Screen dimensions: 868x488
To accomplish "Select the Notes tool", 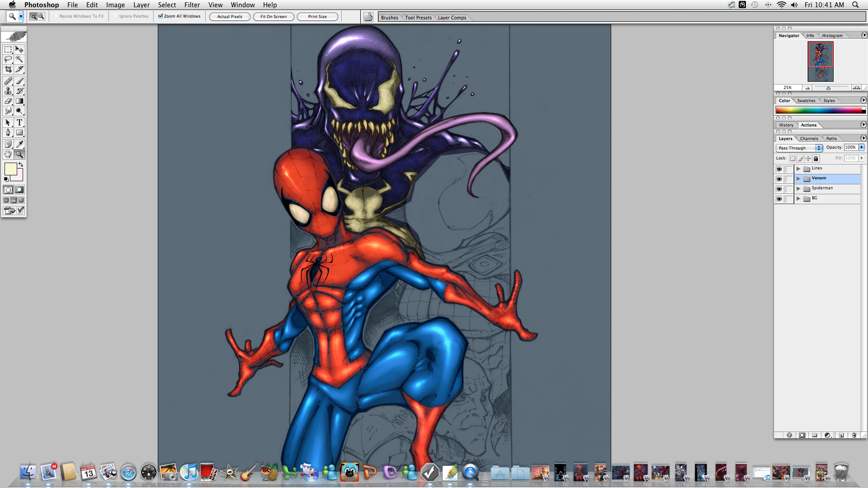I will click(8, 144).
